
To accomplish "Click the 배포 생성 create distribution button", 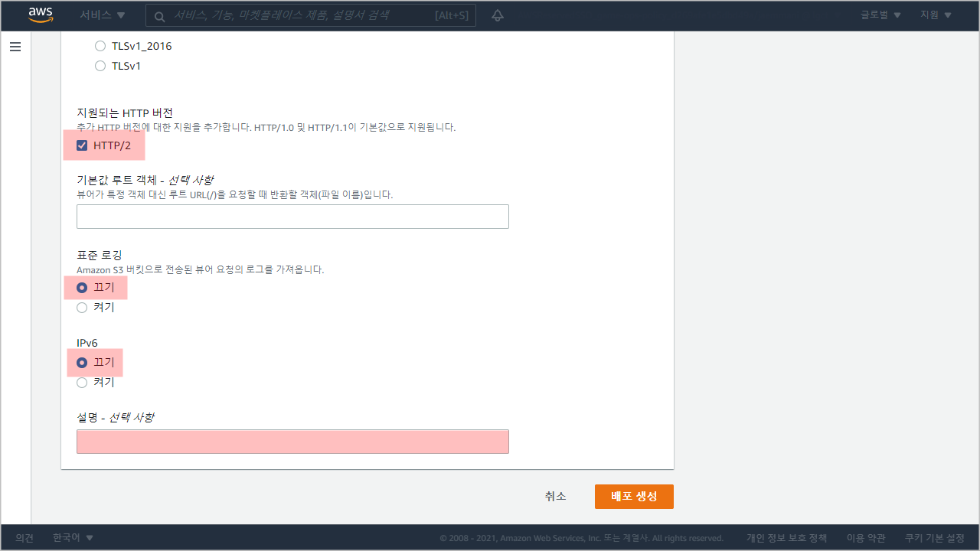I will (x=634, y=497).
